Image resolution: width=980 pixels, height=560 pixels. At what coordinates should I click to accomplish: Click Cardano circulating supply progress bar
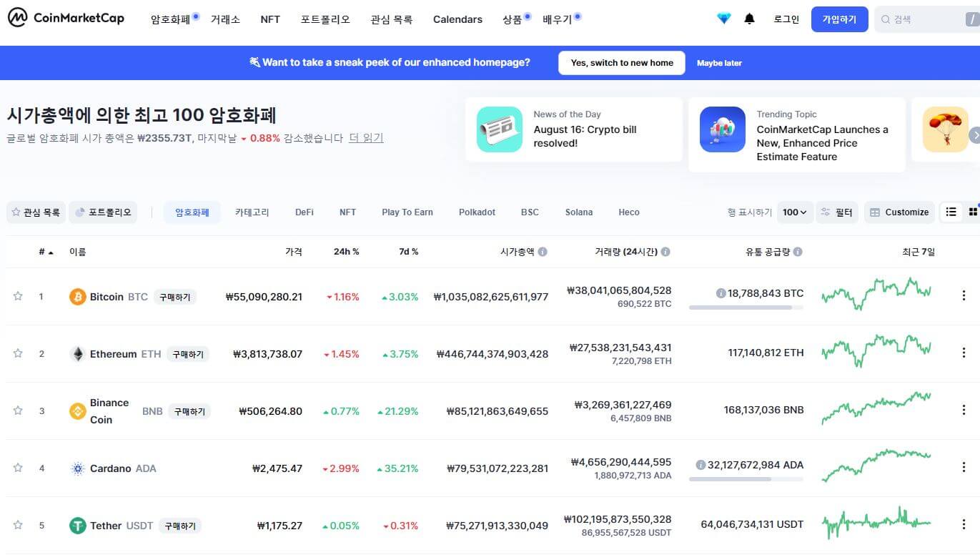(x=746, y=479)
